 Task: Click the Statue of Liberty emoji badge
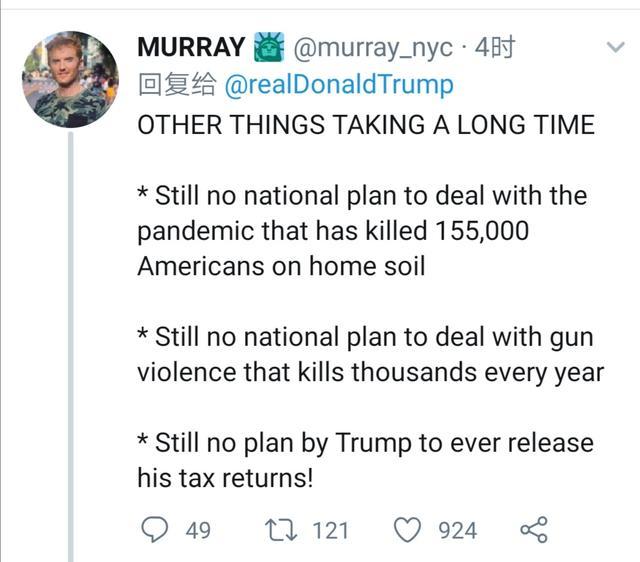point(270,47)
